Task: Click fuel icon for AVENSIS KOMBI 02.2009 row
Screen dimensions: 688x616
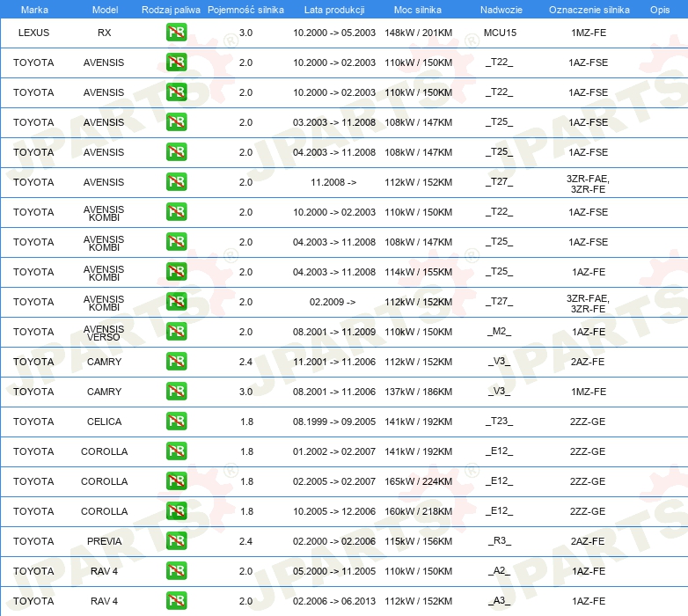Action: (x=176, y=302)
